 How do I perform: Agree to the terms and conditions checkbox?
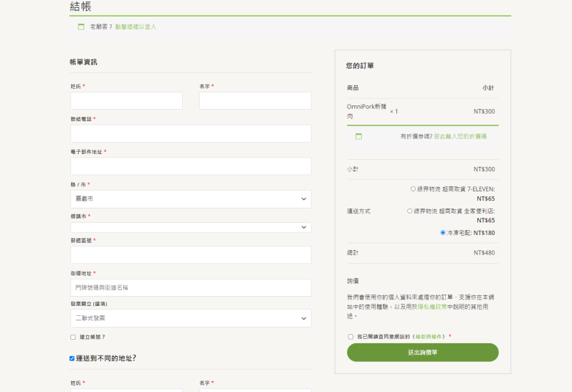pyautogui.click(x=351, y=336)
